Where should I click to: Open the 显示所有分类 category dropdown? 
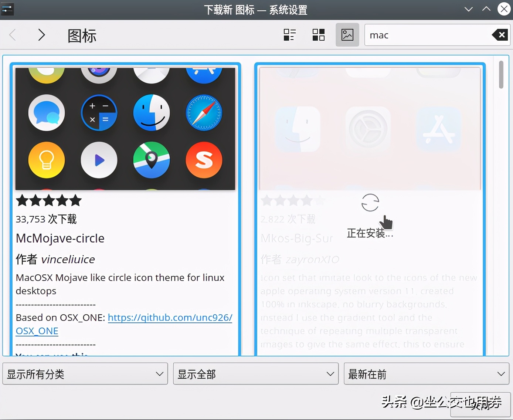tap(85, 374)
